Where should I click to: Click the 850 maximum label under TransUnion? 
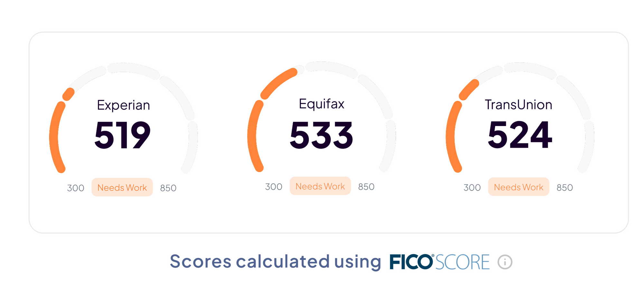click(564, 188)
